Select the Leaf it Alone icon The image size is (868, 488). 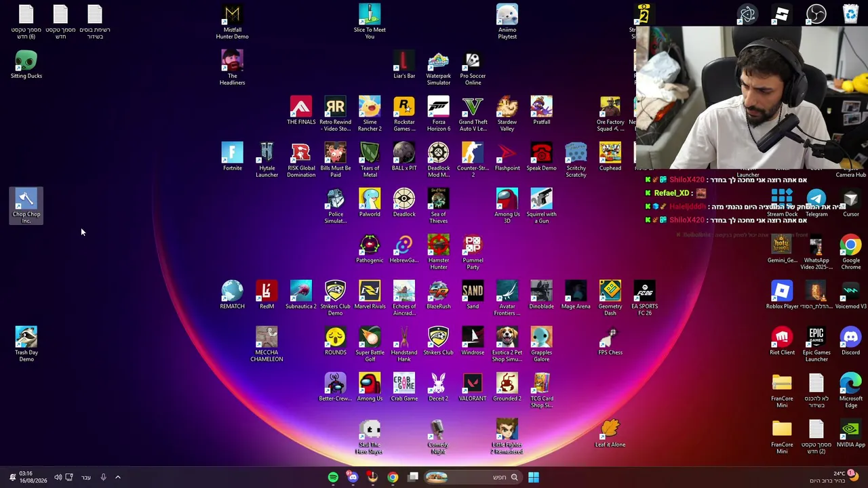610,434
